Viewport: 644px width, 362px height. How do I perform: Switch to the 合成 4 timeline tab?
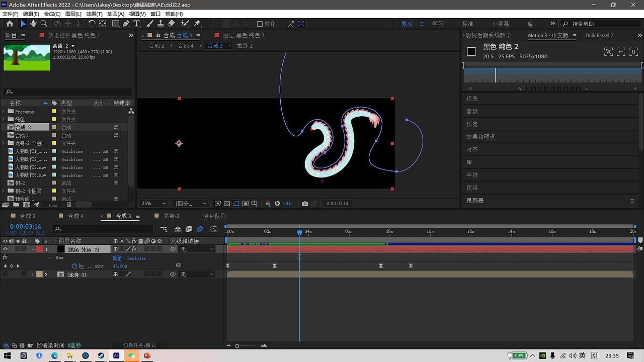tap(75, 216)
